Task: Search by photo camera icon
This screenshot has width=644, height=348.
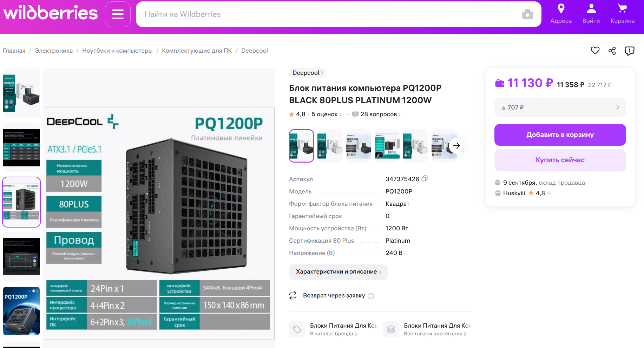Action: (527, 14)
